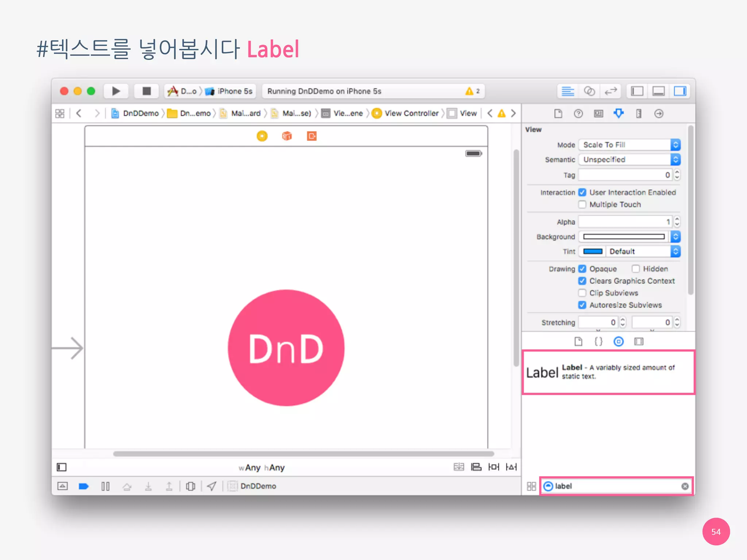The height and width of the screenshot is (560, 747).
Task: Click the Run (play) button
Action: click(116, 91)
